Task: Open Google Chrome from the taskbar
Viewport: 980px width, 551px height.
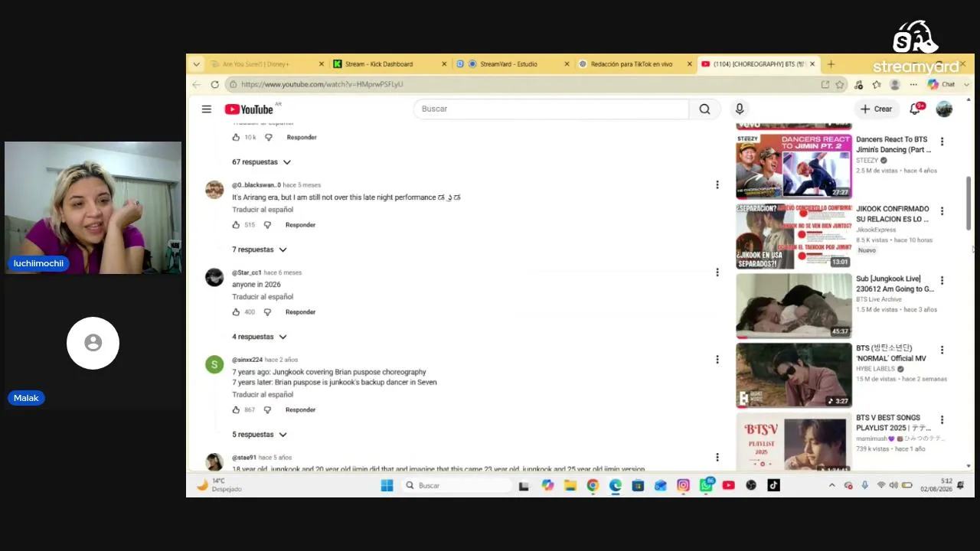Action: coord(593,485)
